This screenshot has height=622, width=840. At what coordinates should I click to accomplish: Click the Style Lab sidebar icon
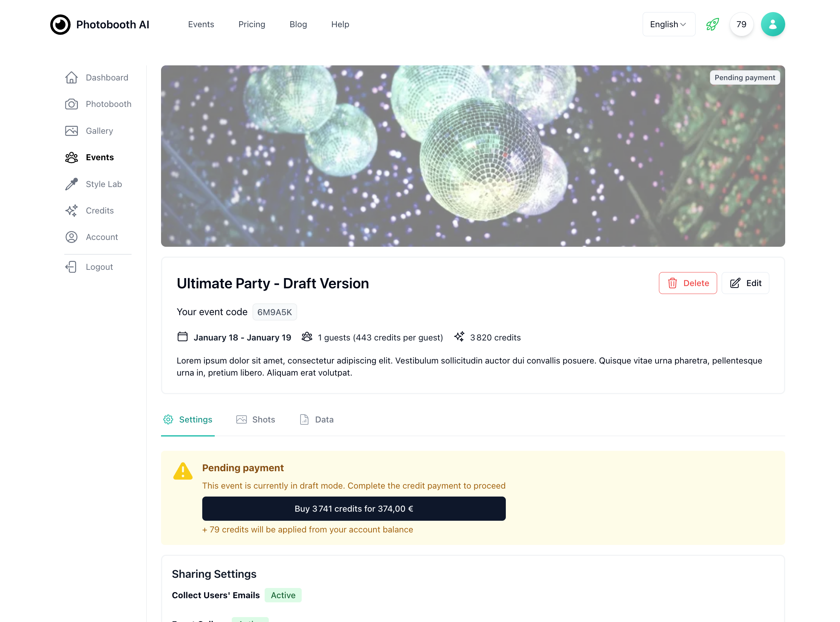(72, 184)
